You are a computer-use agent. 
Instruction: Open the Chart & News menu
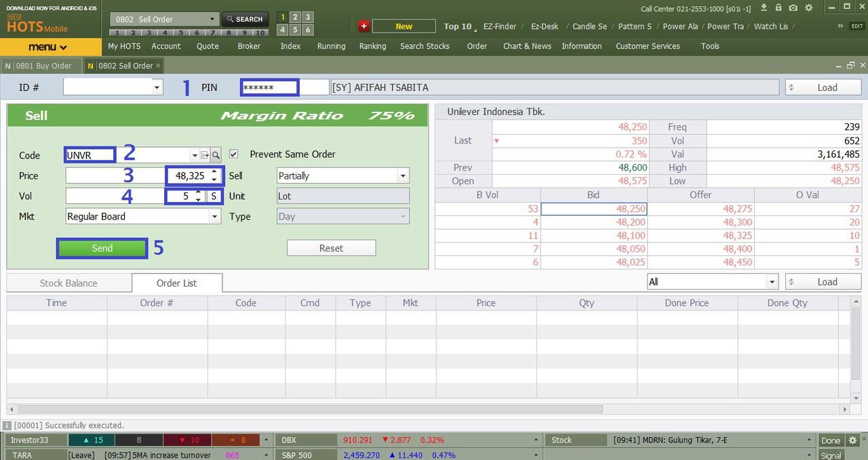tap(527, 46)
